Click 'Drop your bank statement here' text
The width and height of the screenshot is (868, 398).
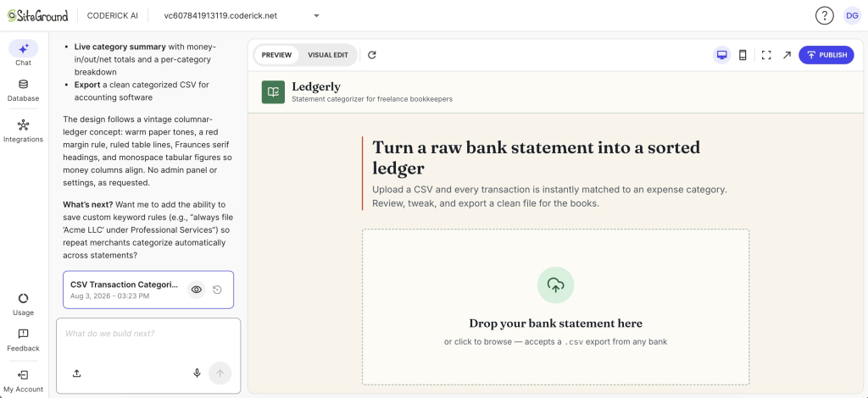(555, 323)
